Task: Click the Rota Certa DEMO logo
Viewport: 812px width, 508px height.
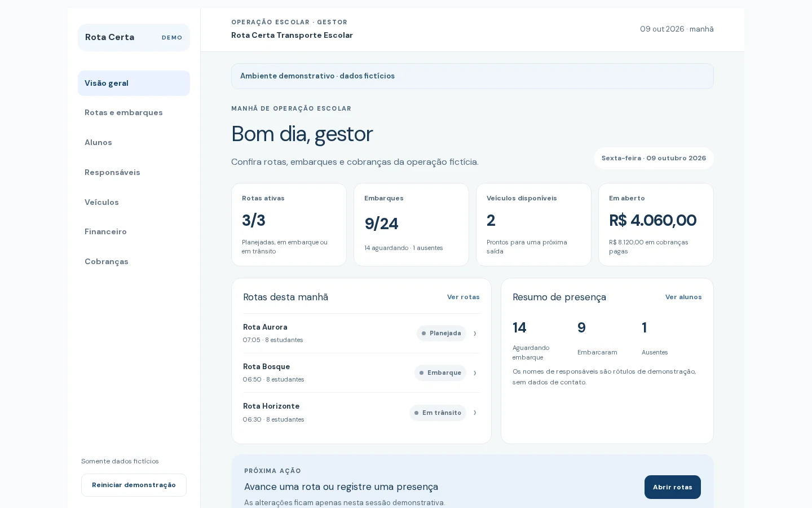Action: [x=134, y=37]
